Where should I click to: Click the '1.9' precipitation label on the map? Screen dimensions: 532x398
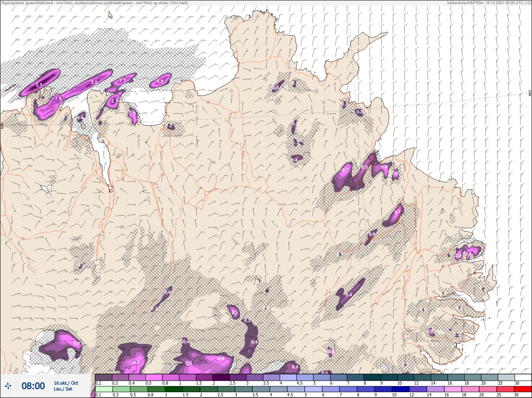tap(59, 99)
